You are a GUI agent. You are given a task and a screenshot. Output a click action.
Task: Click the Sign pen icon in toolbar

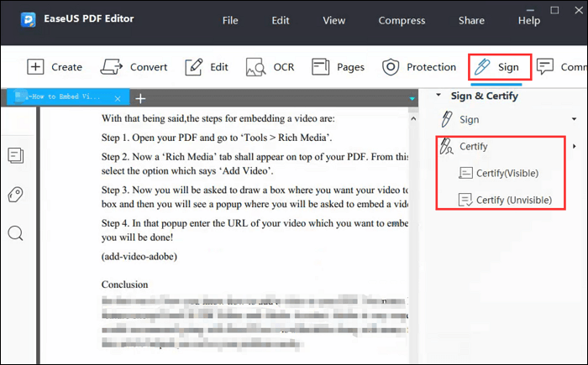pos(482,67)
